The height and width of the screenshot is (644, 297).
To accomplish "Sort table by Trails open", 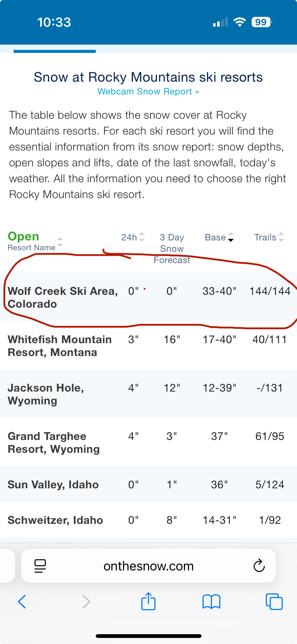I will click(269, 237).
